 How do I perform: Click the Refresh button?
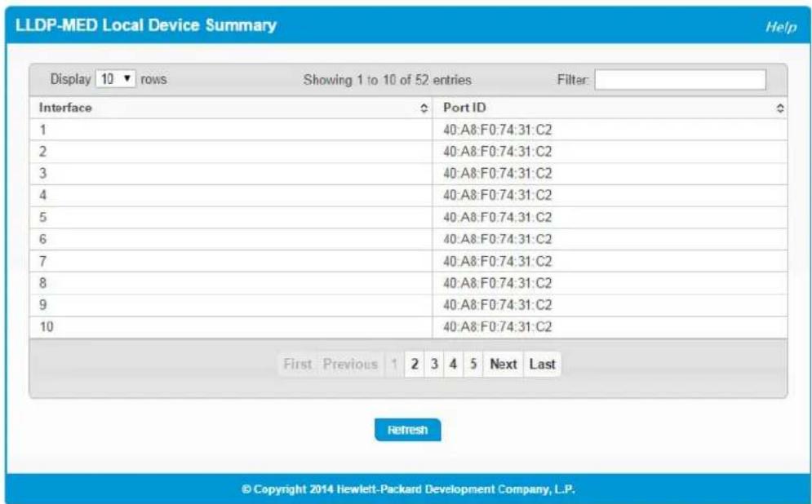407,430
